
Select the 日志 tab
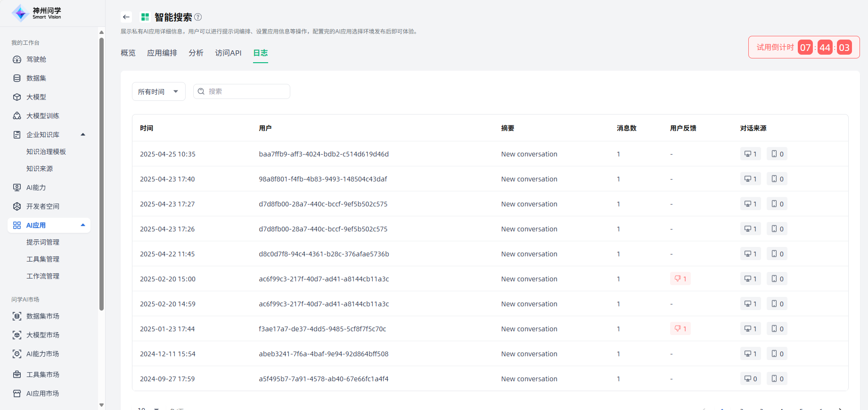pos(261,53)
